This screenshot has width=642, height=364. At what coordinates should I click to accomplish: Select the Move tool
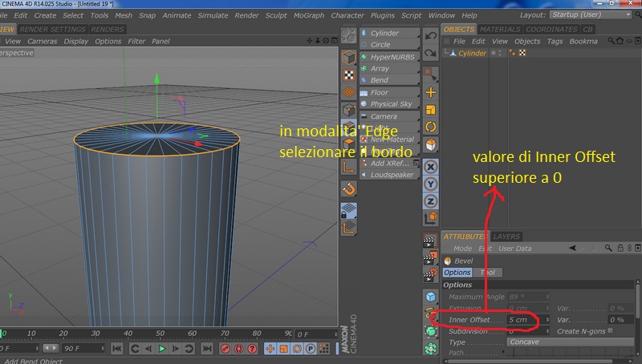(431, 92)
